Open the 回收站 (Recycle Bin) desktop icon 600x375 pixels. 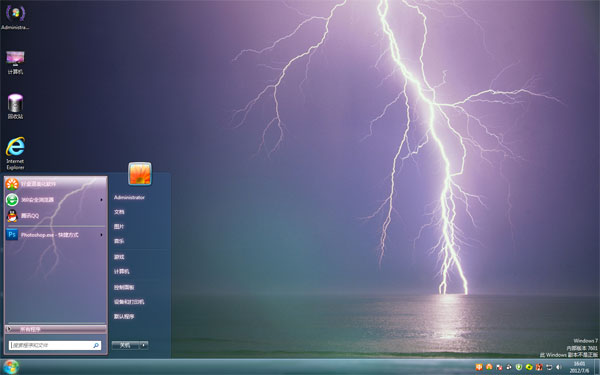(15, 106)
